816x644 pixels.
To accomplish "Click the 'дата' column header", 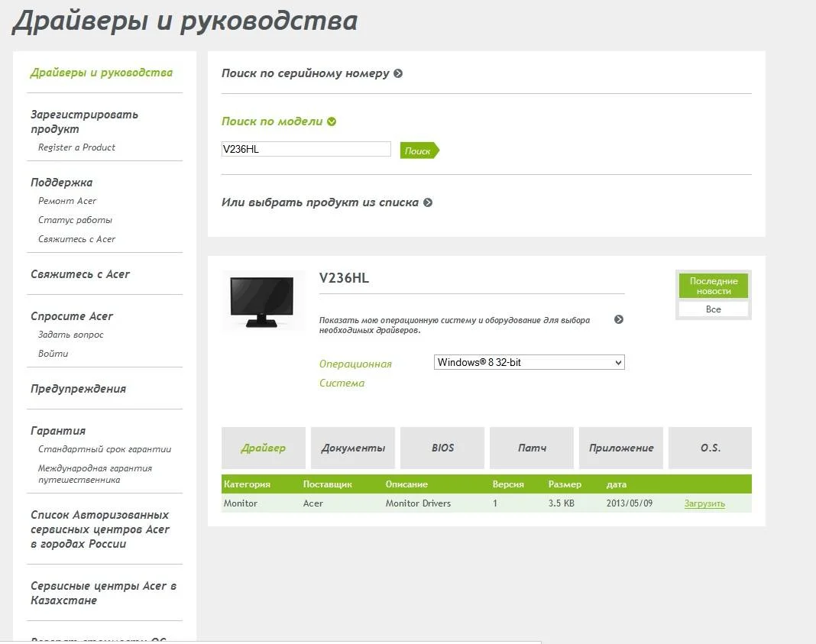I will (616, 484).
